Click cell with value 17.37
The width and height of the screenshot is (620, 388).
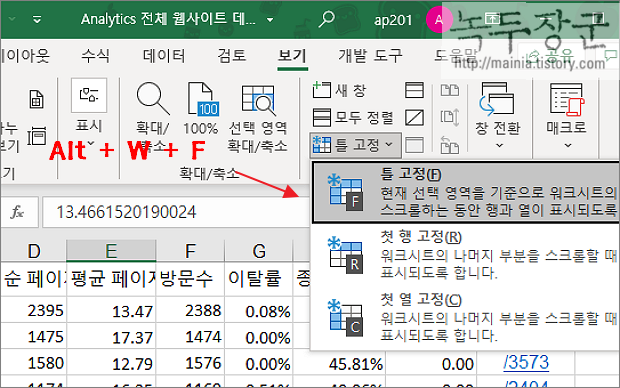point(111,337)
